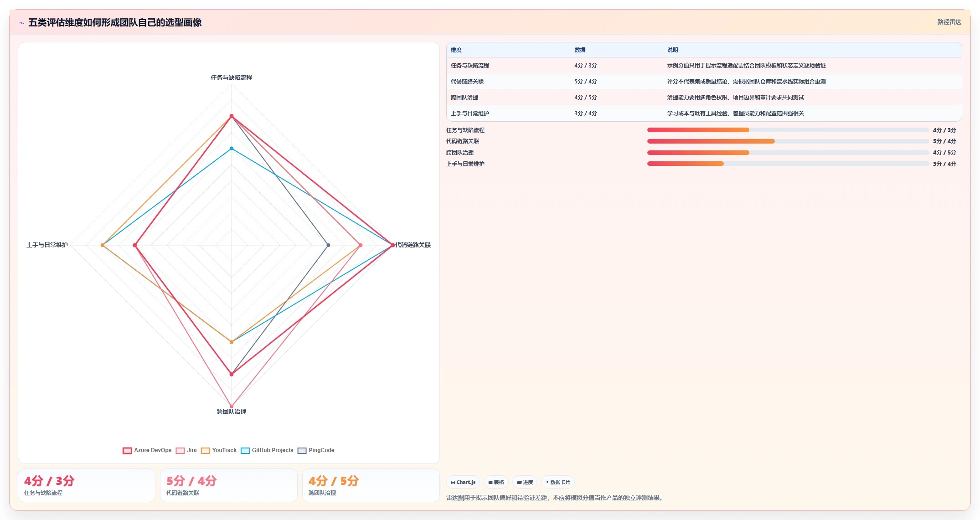Click the outermost Jira point on 跨团队治理 axis
This screenshot has height=520, width=980.
coord(232,406)
